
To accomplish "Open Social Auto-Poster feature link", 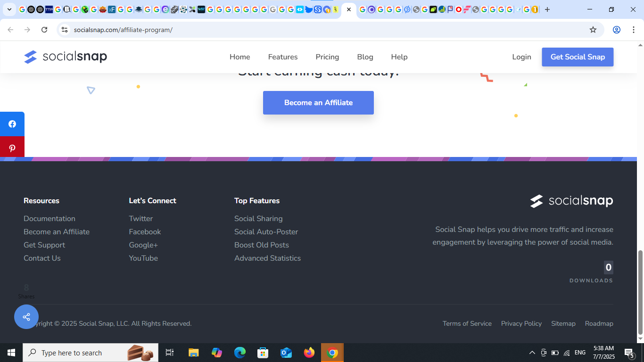I will 266,232.
